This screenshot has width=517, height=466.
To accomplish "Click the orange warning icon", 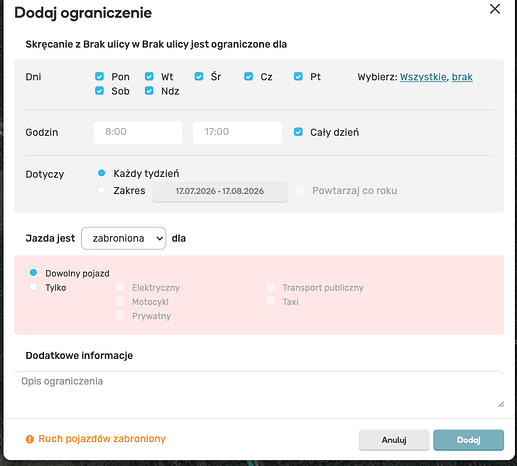I will [x=30, y=439].
